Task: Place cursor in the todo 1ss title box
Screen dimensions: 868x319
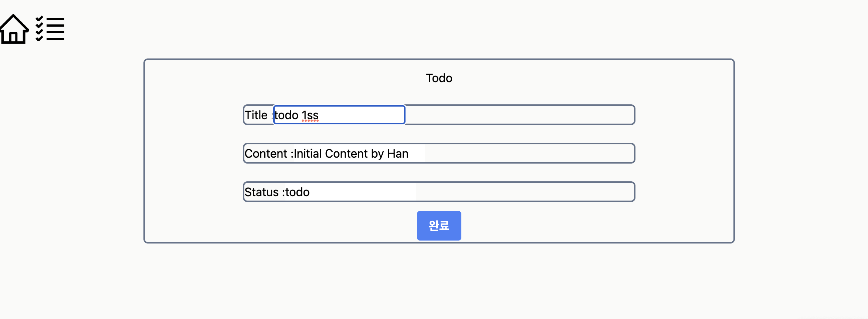Action: (x=338, y=115)
